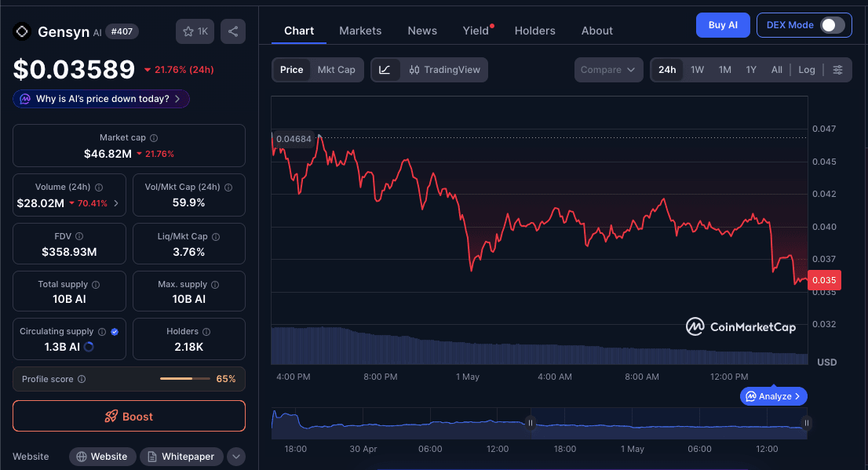This screenshot has height=470, width=868.
Task: Click left range handle on mini chart
Action: [x=531, y=423]
